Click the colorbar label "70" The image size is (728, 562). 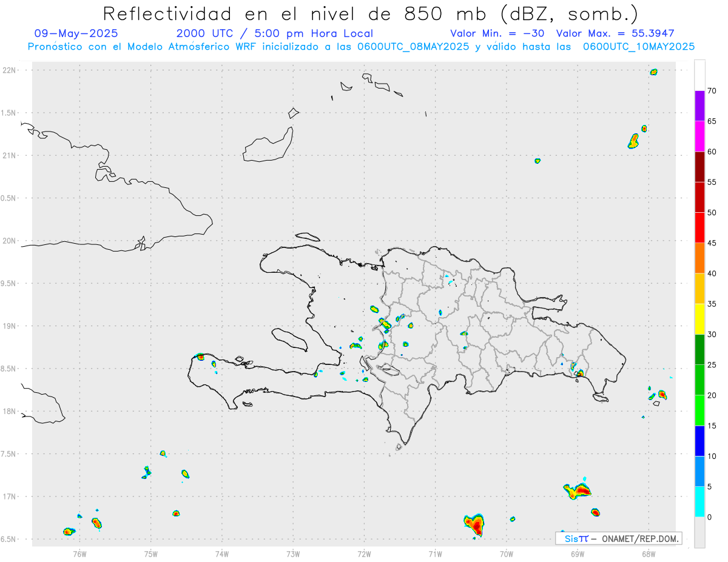click(712, 91)
